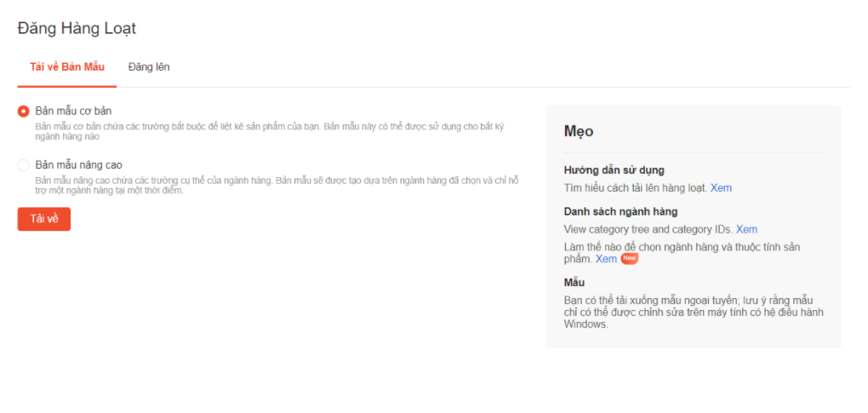868x413 pixels.
Task: Click the Mẹo panel heading
Action: [x=579, y=131]
